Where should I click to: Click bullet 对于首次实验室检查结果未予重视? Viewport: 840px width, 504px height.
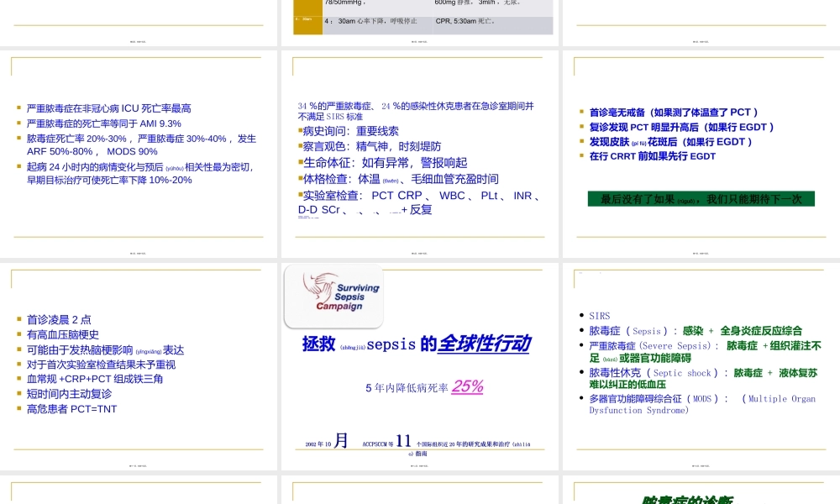(x=102, y=365)
